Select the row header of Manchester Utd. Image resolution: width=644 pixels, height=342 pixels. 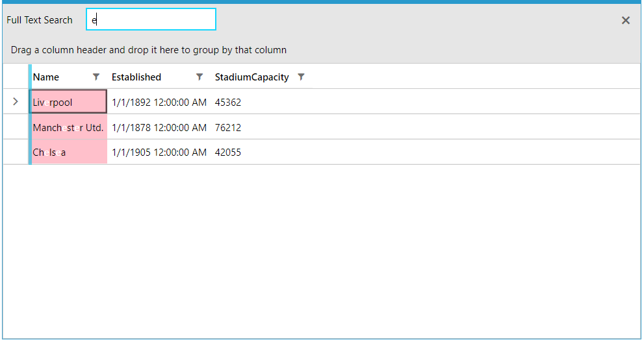[x=16, y=127]
